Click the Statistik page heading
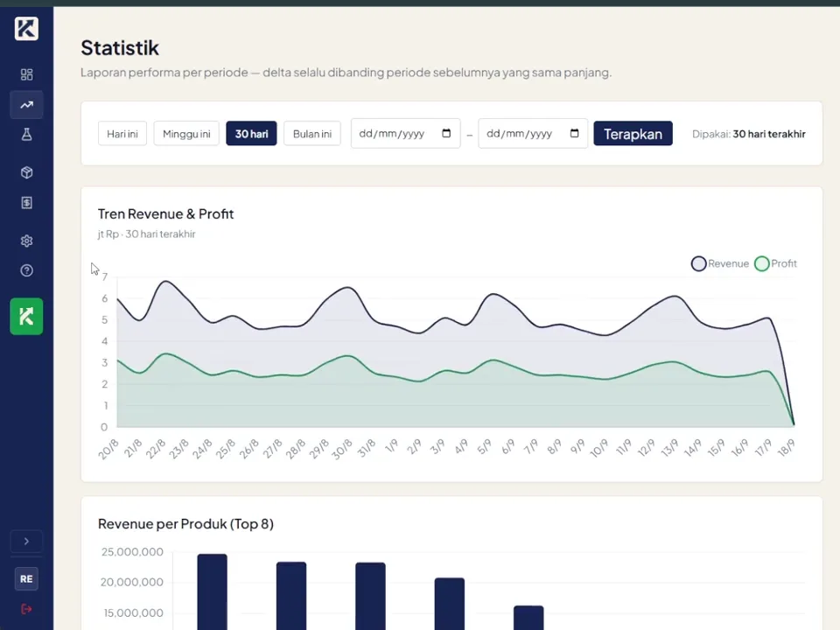This screenshot has width=840, height=630. (120, 48)
